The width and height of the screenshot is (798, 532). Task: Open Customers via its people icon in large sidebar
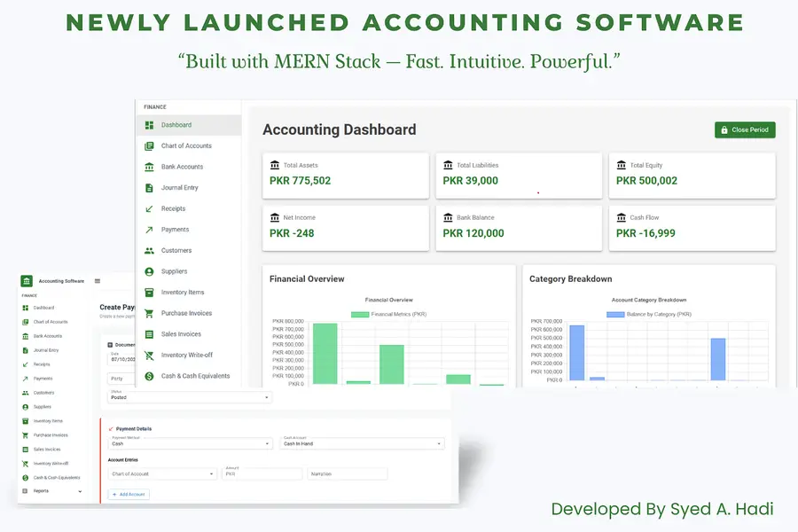click(149, 251)
